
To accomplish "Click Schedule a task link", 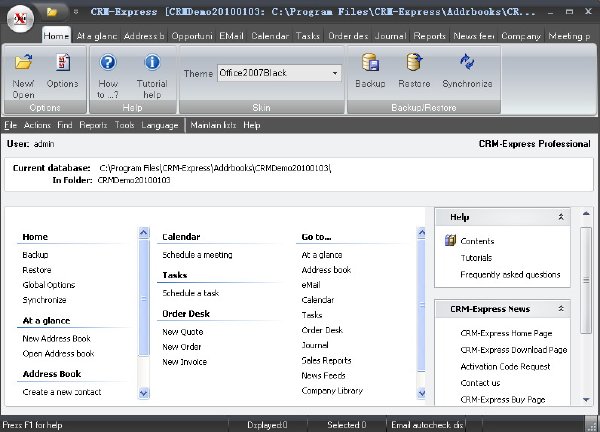I will pos(191,293).
